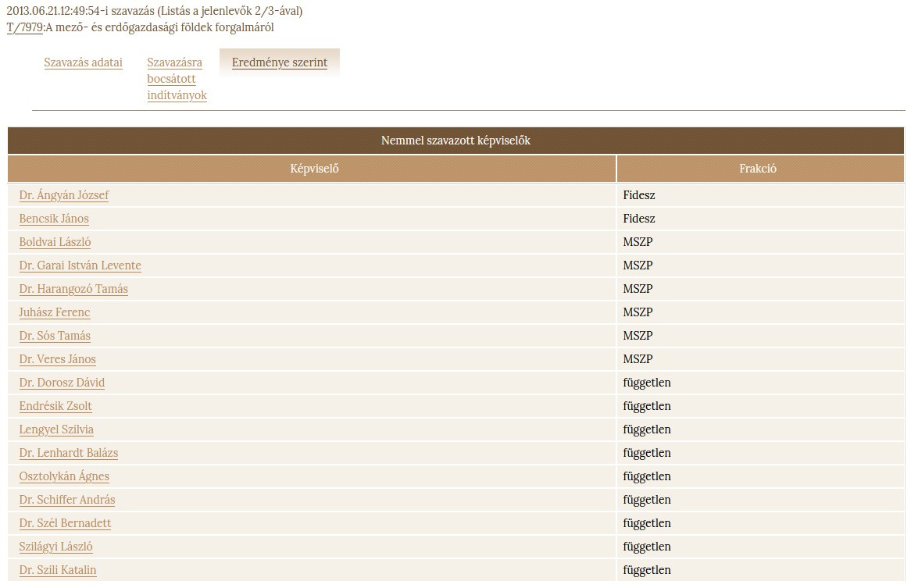Follow the Lengyel Szilvia link
This screenshot has width=911, height=588.
tap(56, 429)
